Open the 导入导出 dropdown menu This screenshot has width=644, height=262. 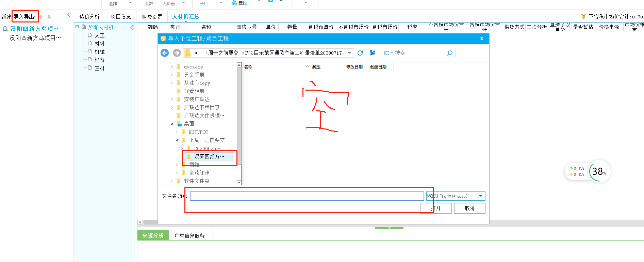(35, 17)
